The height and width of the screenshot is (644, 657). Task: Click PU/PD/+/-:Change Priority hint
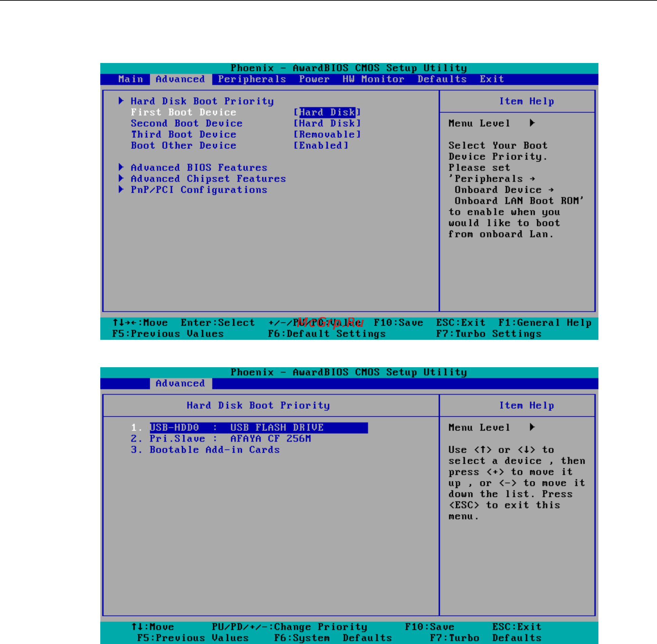[x=289, y=627]
